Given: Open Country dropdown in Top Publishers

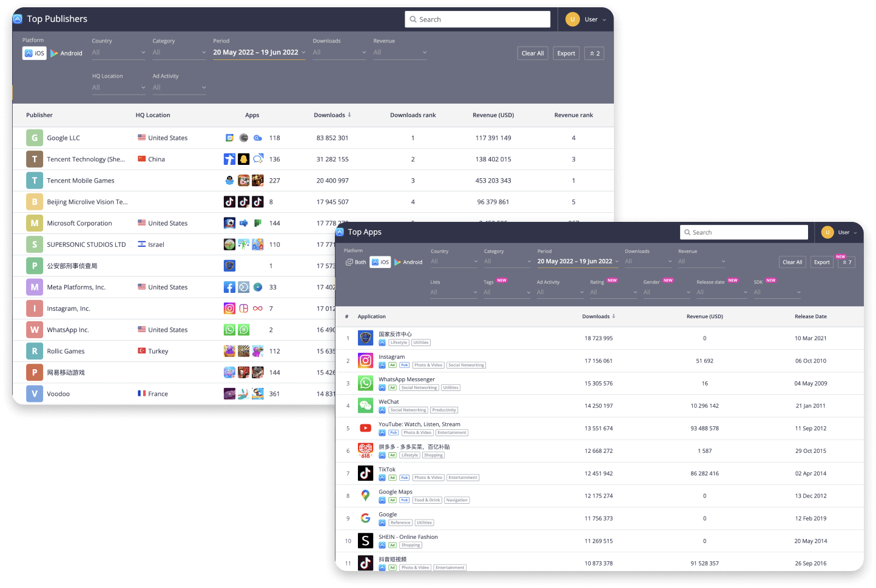Looking at the screenshot, I should [119, 53].
